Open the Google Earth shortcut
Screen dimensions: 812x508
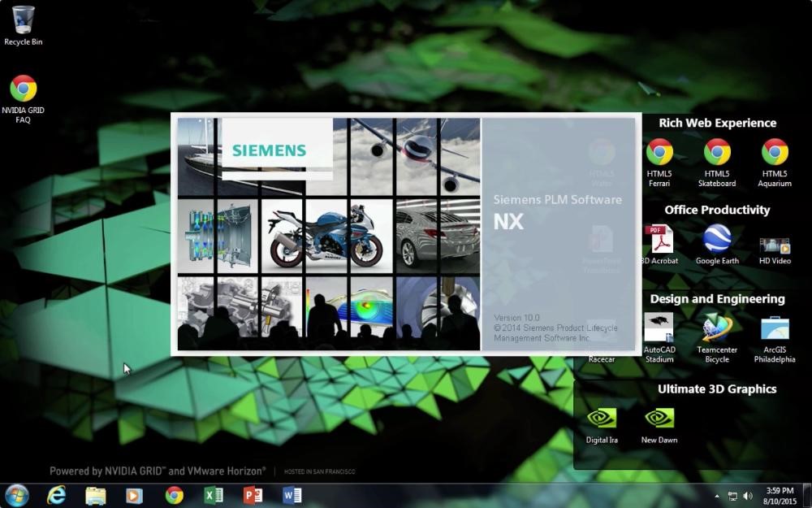[717, 244]
